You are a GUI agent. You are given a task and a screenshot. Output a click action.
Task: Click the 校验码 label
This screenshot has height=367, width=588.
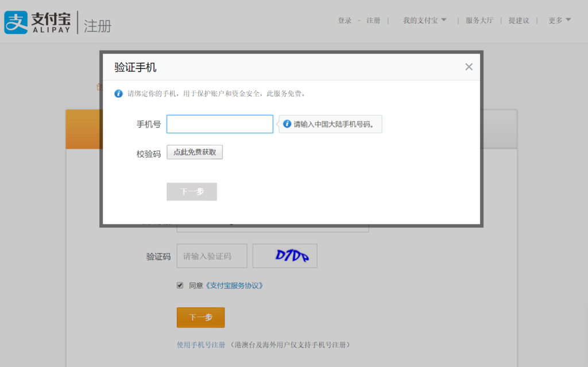point(149,154)
